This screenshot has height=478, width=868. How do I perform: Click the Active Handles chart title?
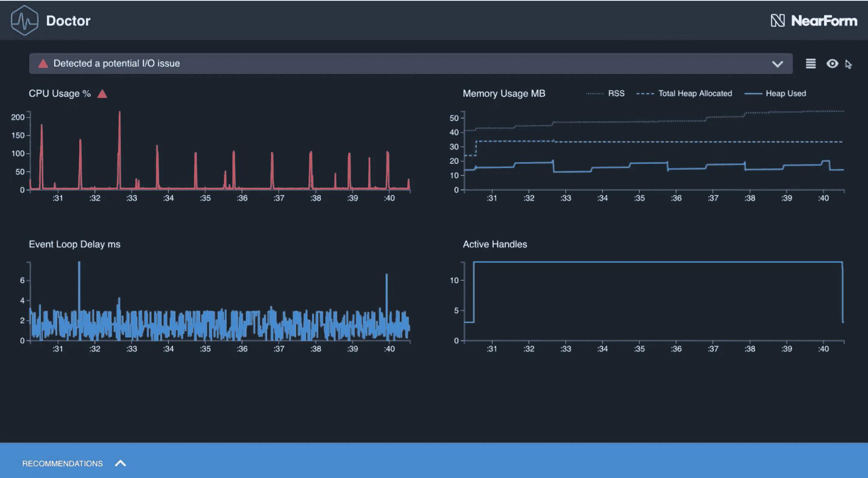click(495, 244)
